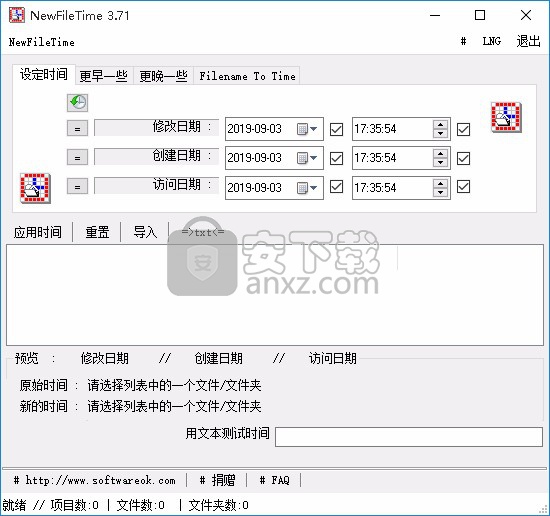Expand the 修改日期 date dropdown arrow
Image resolution: width=550 pixels, height=516 pixels.
[x=314, y=129]
